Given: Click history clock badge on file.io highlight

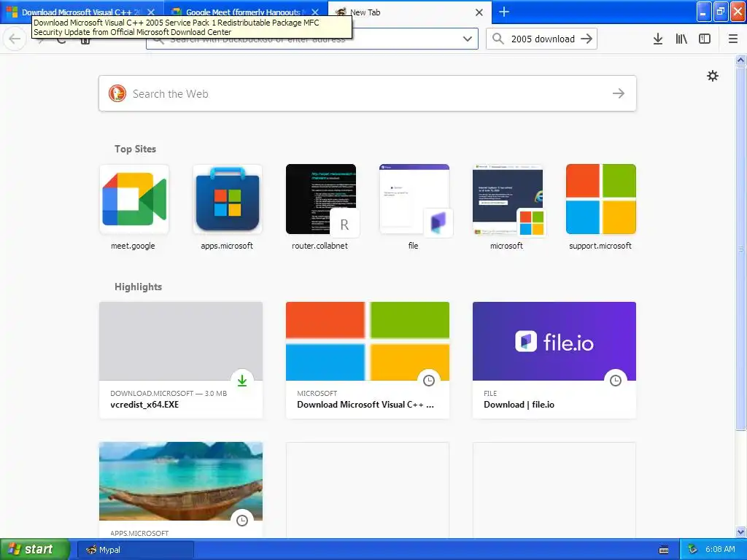Looking at the screenshot, I should (616, 381).
